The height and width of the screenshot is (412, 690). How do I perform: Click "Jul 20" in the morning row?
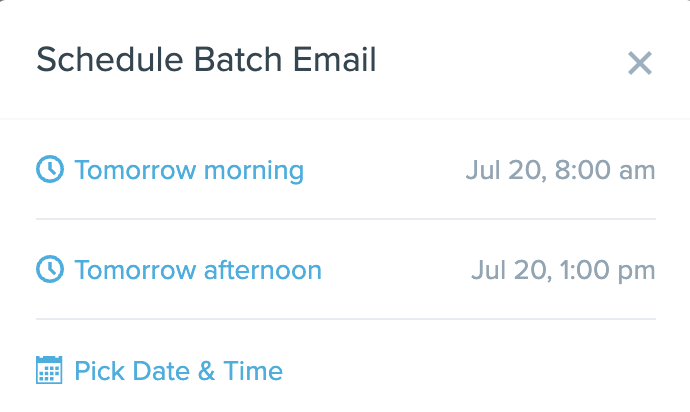click(495, 170)
